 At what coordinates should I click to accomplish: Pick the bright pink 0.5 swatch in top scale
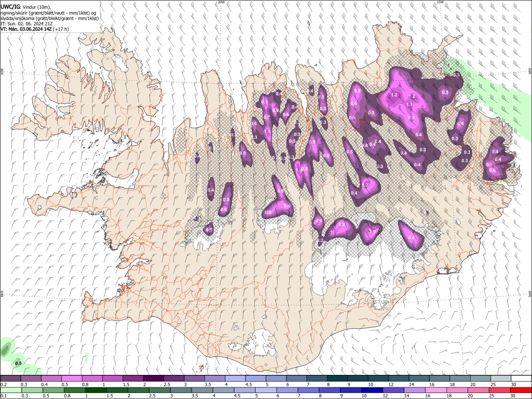71,378
